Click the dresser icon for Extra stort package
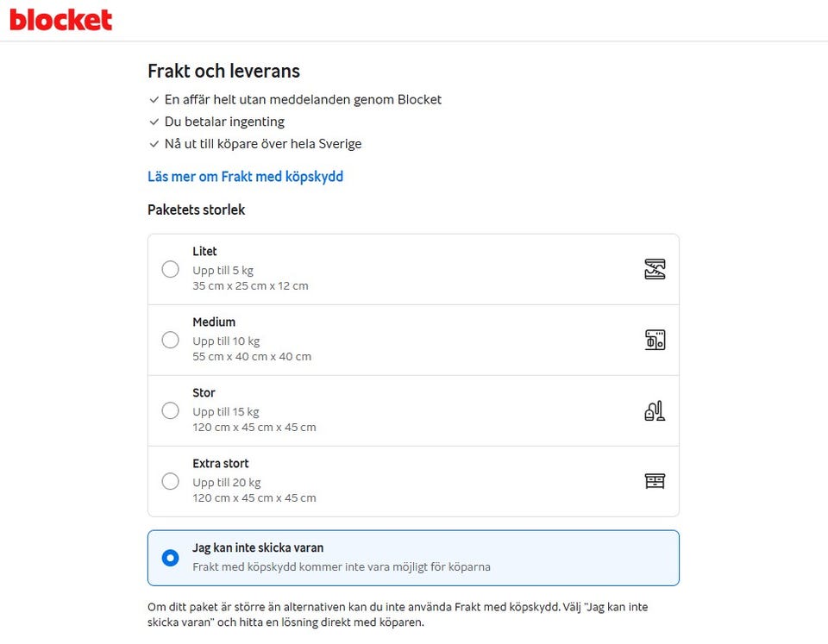Screen dimensions: 828x644 tap(655, 481)
